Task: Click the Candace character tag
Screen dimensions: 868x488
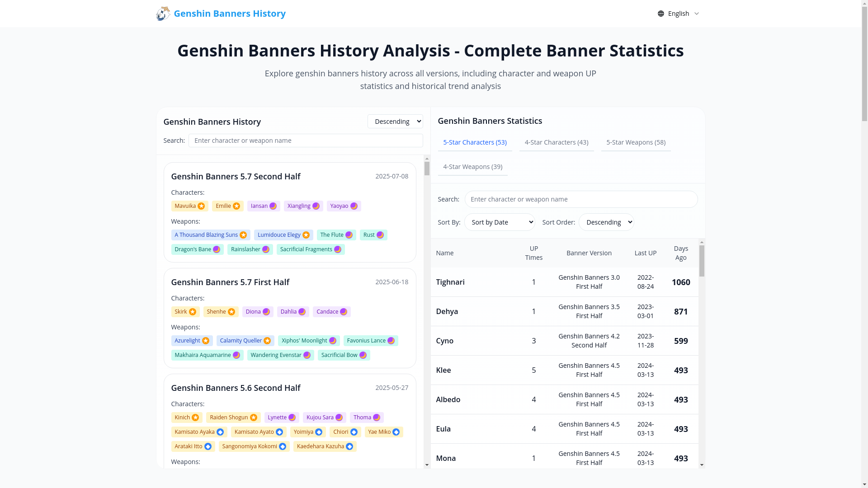Action: click(332, 312)
